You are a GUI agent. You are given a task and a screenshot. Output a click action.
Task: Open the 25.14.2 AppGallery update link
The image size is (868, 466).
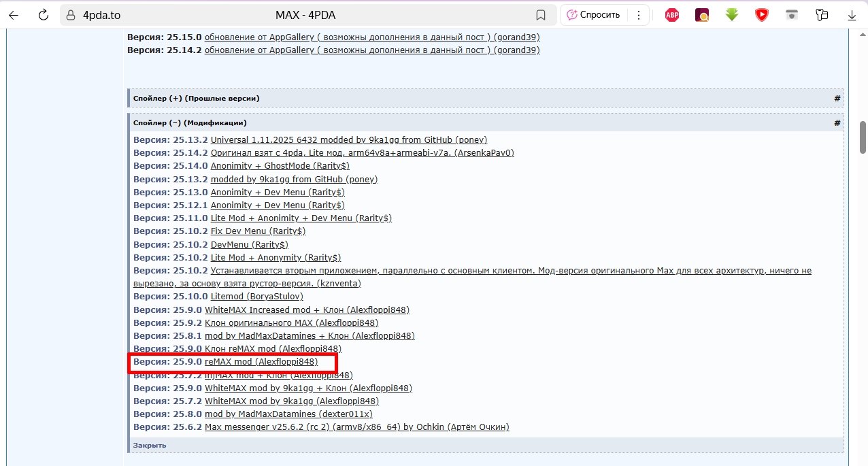click(x=372, y=50)
